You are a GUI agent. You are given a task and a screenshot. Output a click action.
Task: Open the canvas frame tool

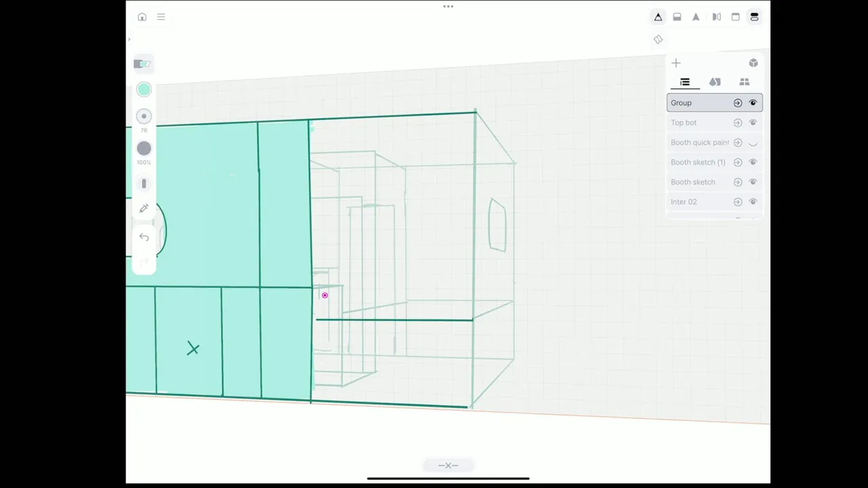pyautogui.click(x=735, y=17)
